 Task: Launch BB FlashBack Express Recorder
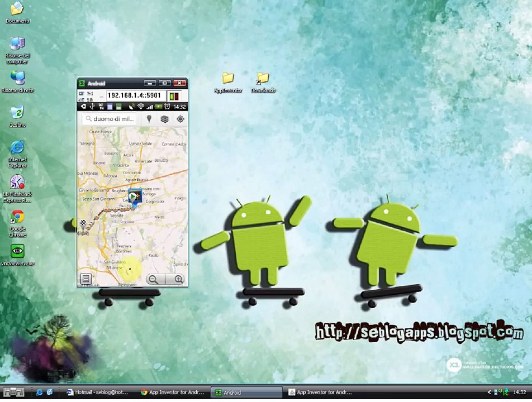pyautogui.click(x=17, y=189)
